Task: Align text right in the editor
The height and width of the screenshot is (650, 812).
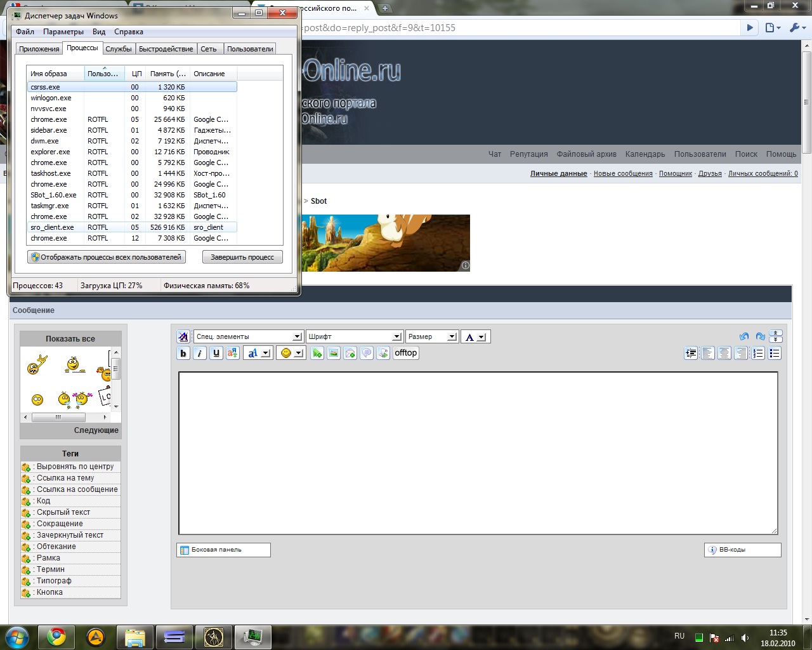Action: 741,354
